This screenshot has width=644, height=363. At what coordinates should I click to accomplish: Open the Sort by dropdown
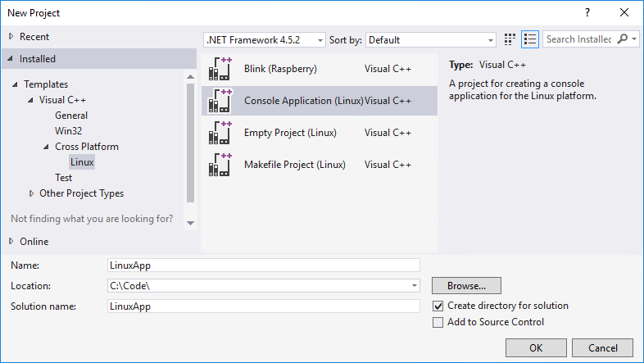click(x=430, y=39)
